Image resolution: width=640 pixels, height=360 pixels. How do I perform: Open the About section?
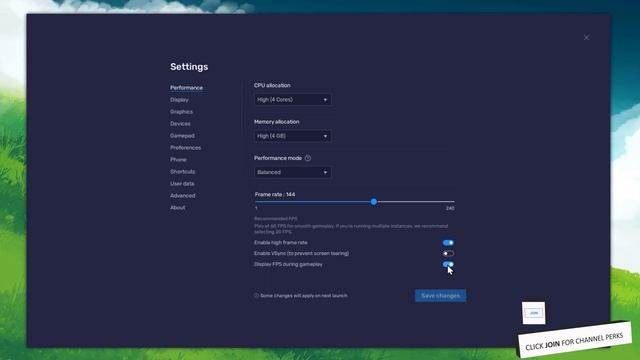[x=178, y=207]
